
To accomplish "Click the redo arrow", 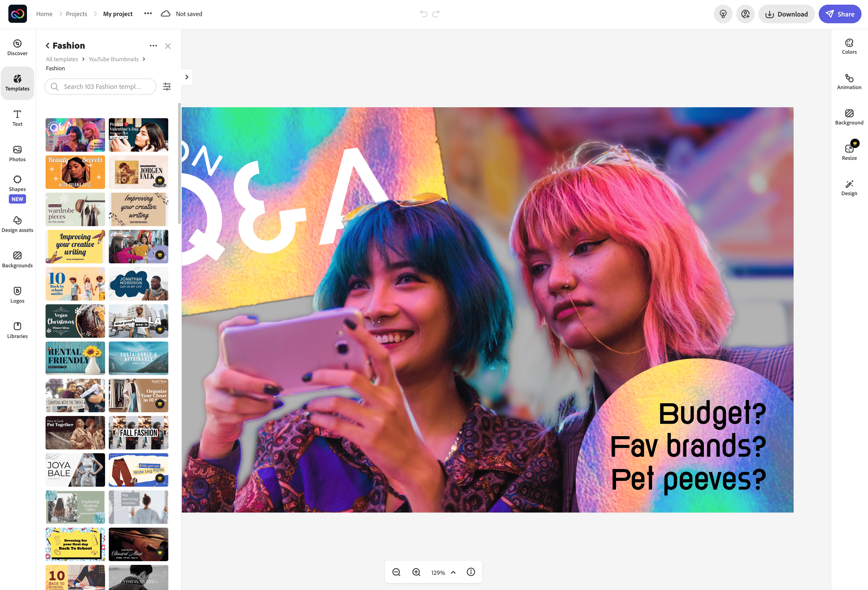I will [x=436, y=14].
